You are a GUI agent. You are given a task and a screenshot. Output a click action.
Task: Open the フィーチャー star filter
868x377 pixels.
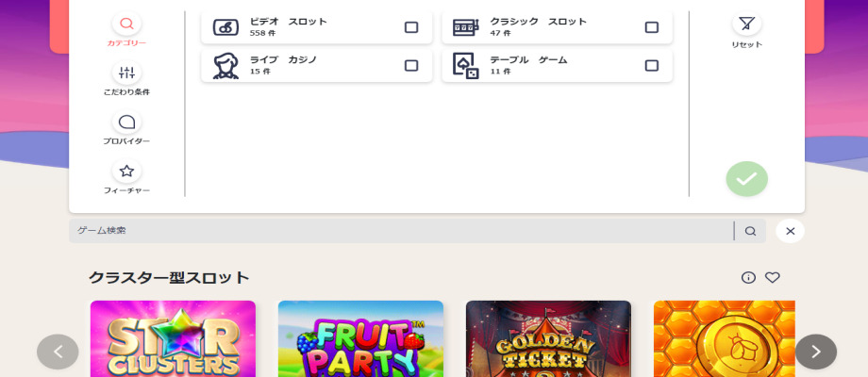[x=126, y=171]
